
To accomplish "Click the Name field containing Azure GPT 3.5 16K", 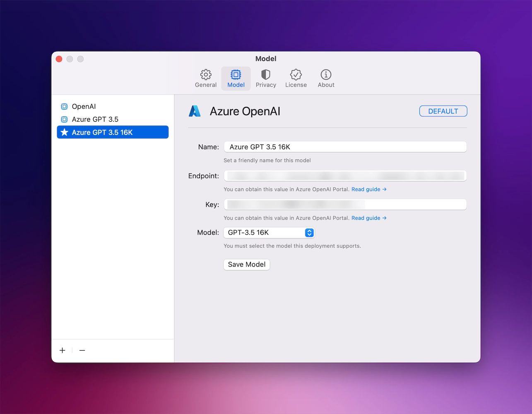I will pyautogui.click(x=345, y=147).
